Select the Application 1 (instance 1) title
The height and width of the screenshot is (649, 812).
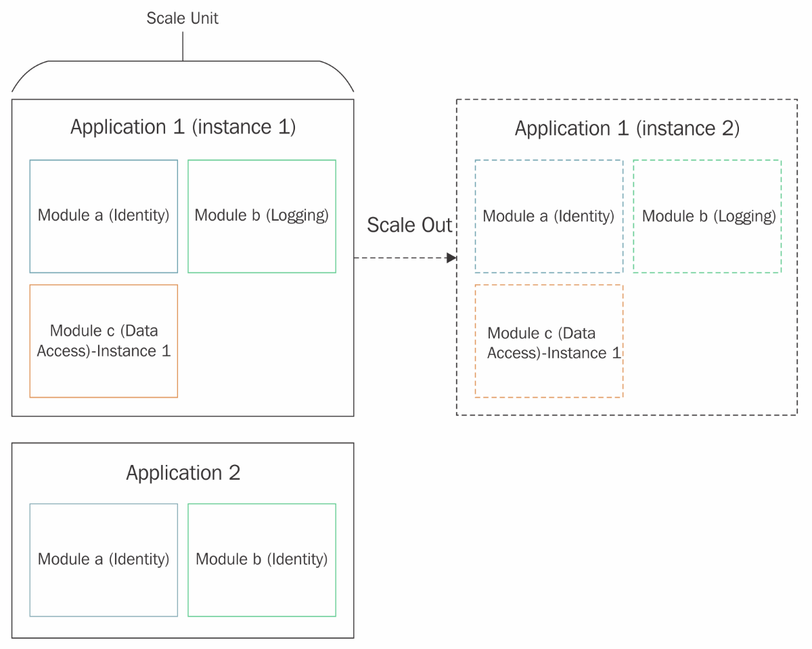(x=183, y=127)
